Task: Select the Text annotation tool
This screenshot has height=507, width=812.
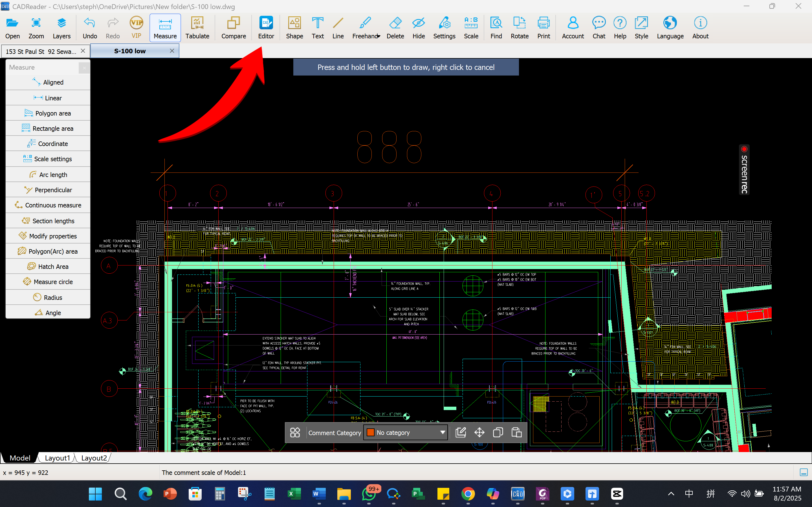Action: pos(317,28)
